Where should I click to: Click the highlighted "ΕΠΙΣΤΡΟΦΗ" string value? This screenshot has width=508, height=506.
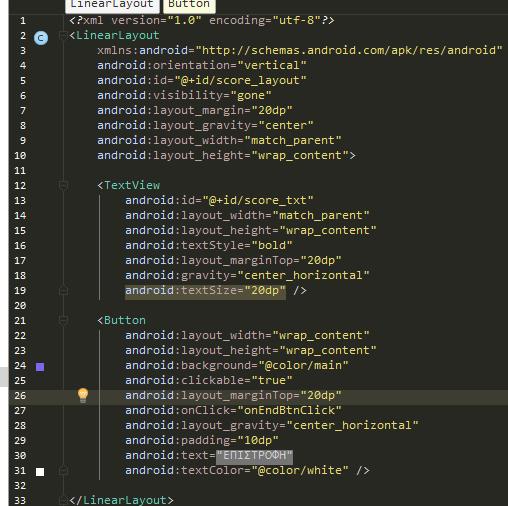(255, 456)
